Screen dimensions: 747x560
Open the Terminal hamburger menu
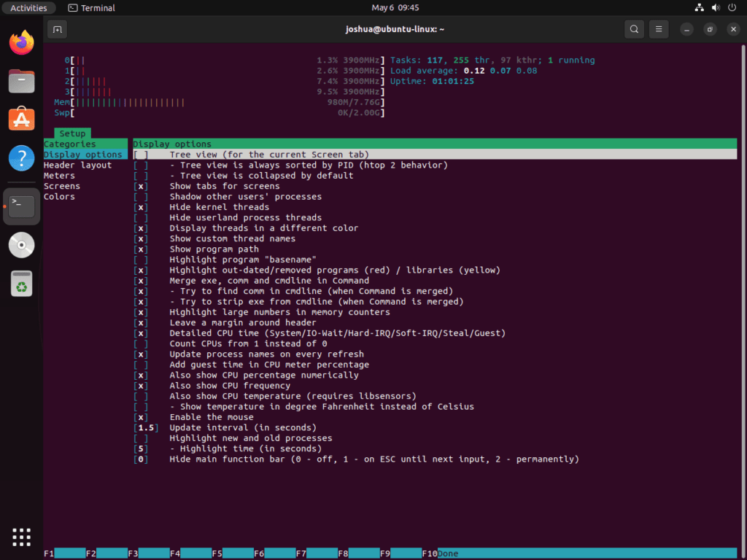pyautogui.click(x=658, y=29)
